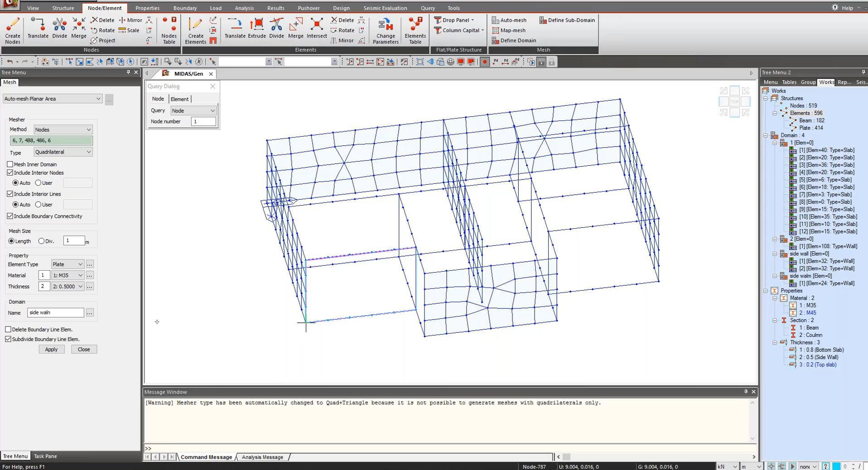This screenshot has height=470, width=868.
Task: Select the Intersect elements tool
Action: tap(317, 28)
